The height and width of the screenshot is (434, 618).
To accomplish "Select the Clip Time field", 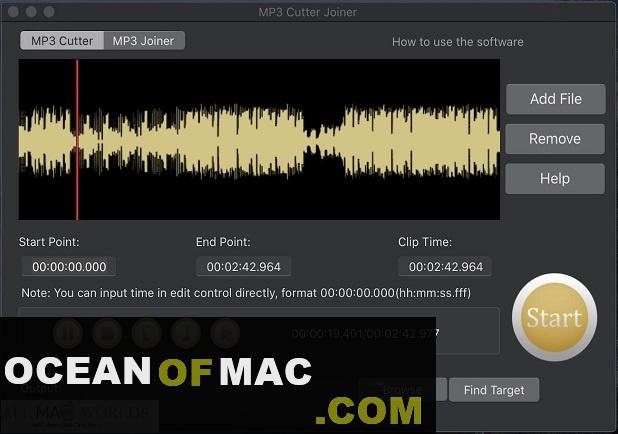I will (445, 267).
